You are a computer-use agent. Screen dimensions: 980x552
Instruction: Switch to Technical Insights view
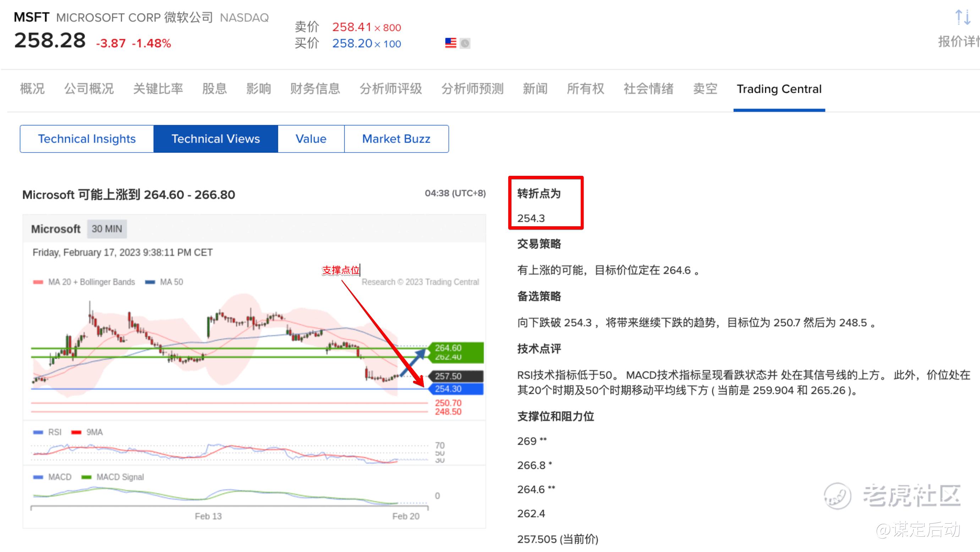(x=87, y=139)
